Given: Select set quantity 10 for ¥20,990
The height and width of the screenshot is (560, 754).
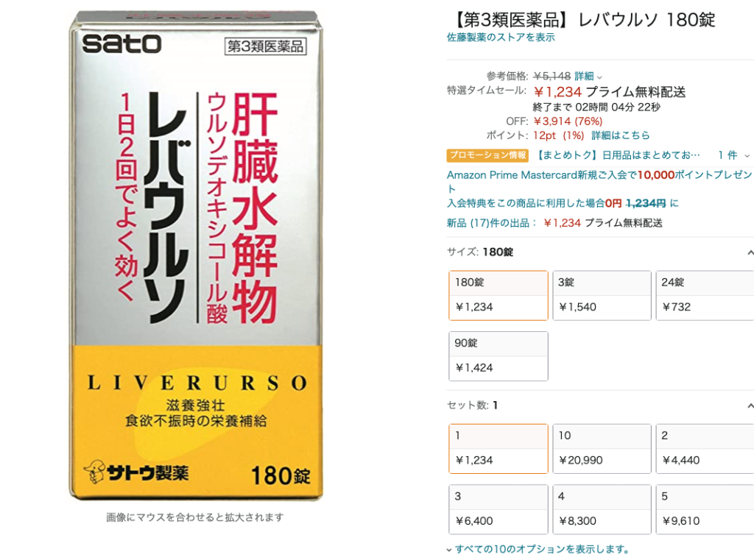Looking at the screenshot, I should (x=602, y=448).
